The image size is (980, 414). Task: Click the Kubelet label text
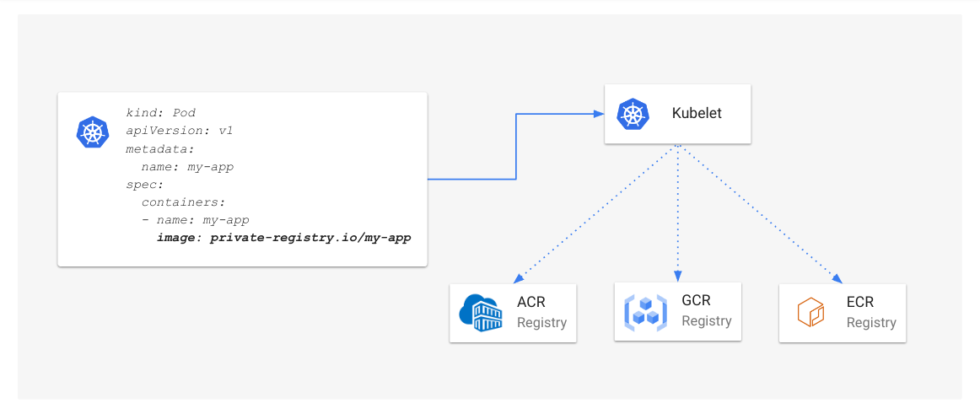tap(697, 114)
